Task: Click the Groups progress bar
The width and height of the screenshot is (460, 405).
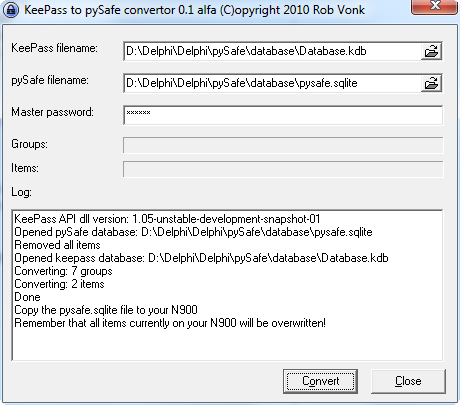Action: [x=283, y=145]
